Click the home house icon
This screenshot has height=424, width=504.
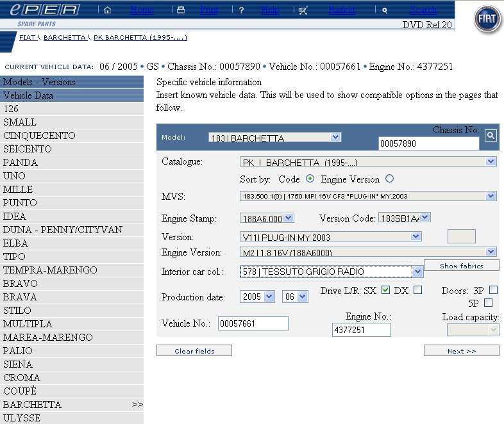(x=108, y=10)
